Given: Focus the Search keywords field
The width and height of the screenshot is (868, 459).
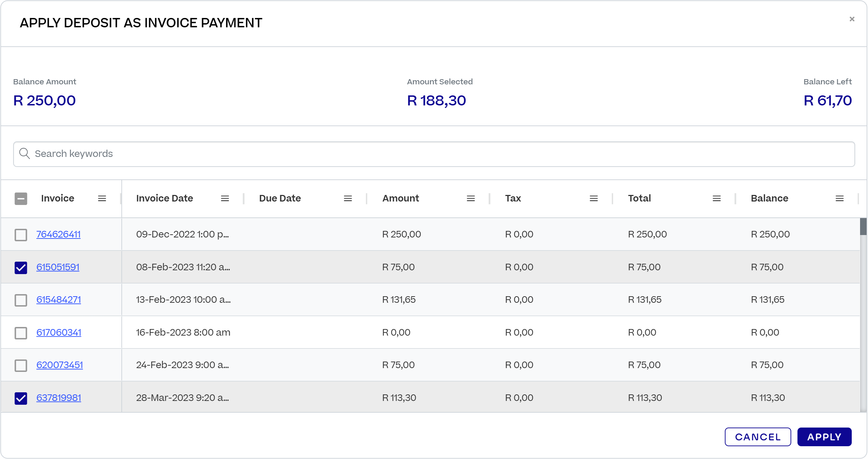Looking at the screenshot, I should tap(434, 154).
